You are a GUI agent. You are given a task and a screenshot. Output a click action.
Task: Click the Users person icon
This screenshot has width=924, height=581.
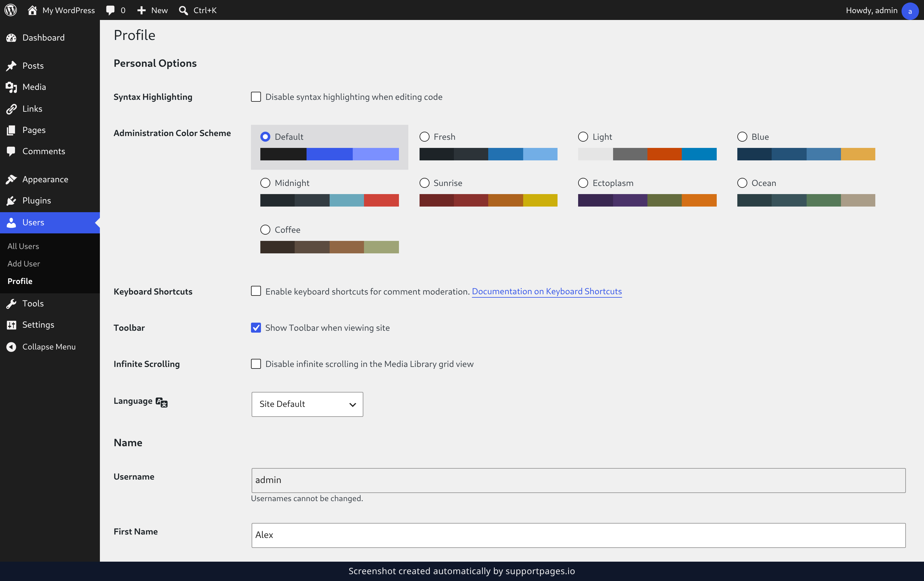12,222
